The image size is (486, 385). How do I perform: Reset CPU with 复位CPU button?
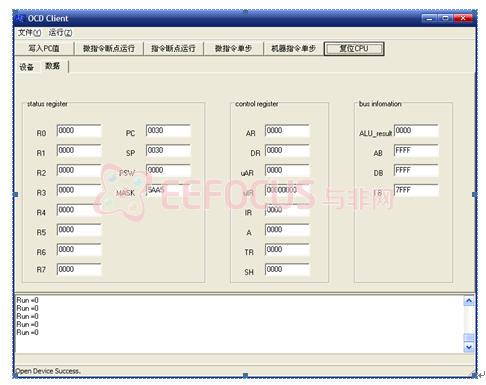pyautogui.click(x=354, y=49)
